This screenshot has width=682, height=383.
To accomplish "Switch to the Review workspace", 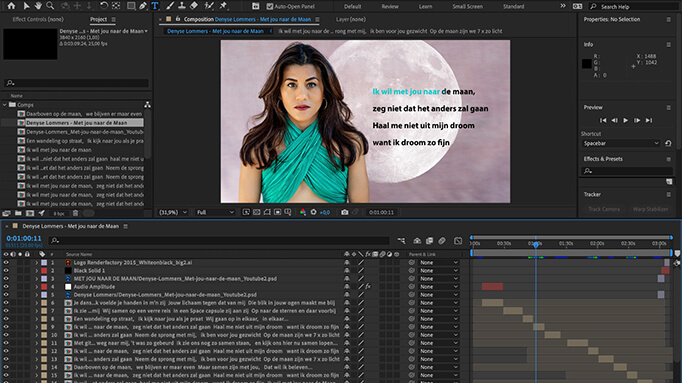I will pos(390,7).
